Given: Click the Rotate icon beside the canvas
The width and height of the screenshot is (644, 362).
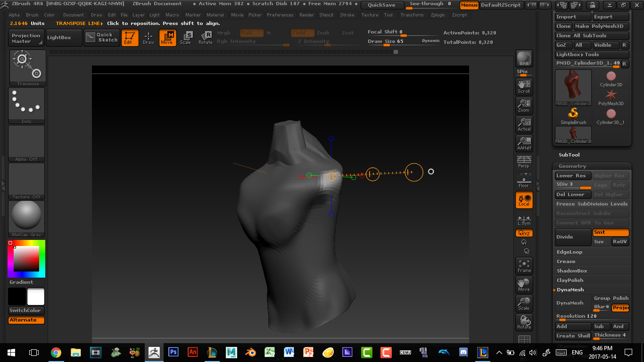Looking at the screenshot, I should pyautogui.click(x=524, y=322).
